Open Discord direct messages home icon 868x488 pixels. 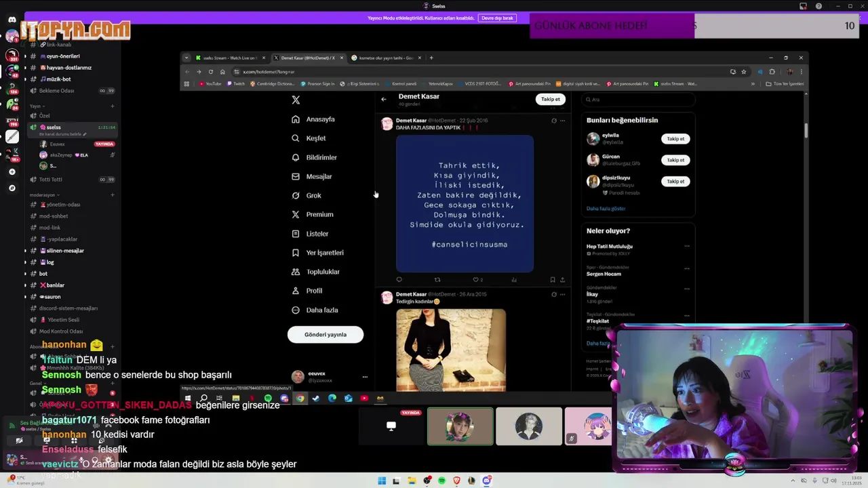(x=12, y=20)
